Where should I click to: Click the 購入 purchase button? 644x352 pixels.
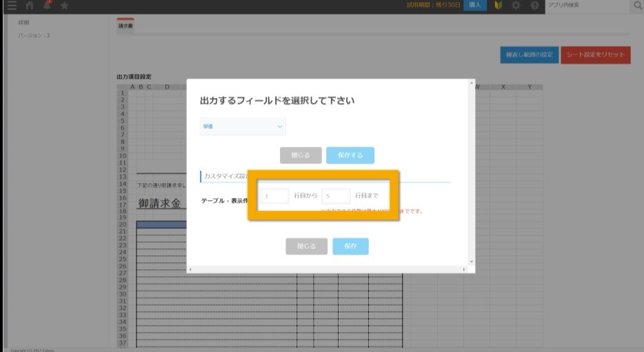pos(475,5)
